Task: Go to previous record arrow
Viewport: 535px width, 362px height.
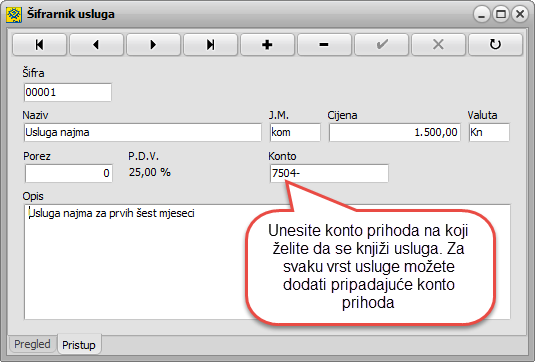Action: point(97,44)
